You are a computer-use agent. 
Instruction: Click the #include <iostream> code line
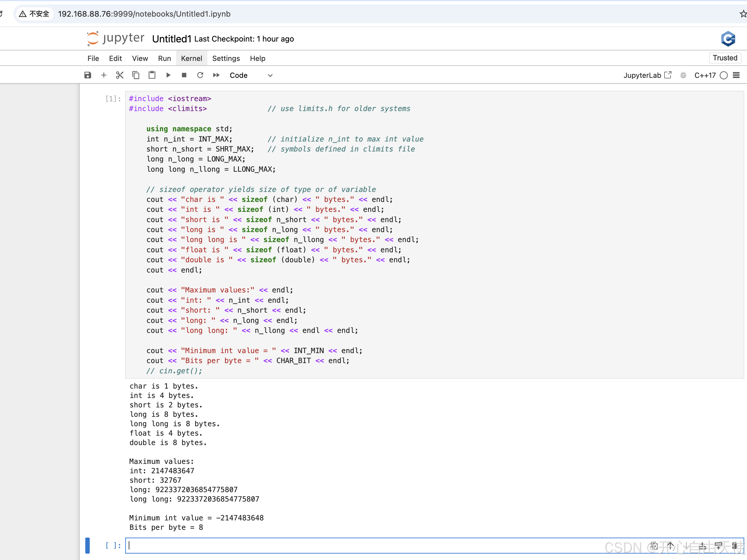(170, 99)
